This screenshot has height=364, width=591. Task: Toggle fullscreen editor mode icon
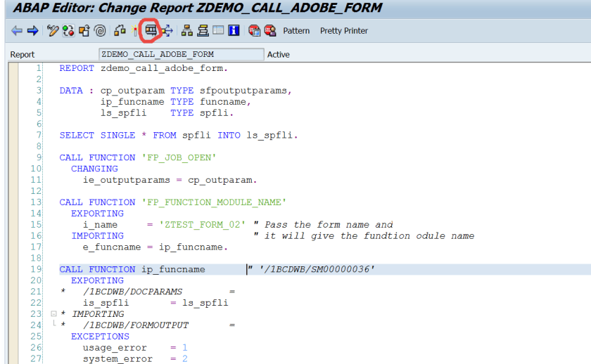(x=218, y=31)
